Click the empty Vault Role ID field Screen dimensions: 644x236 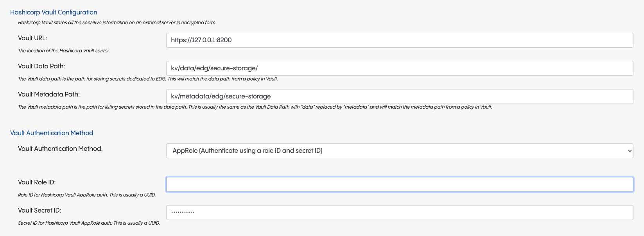(x=400, y=184)
